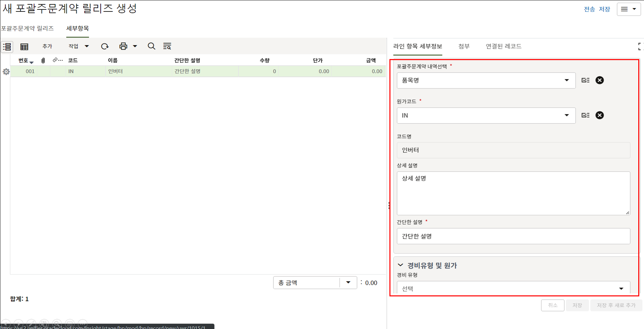Click the 추가 button in toolbar
Image resolution: width=644 pixels, height=329 pixels.
[47, 46]
